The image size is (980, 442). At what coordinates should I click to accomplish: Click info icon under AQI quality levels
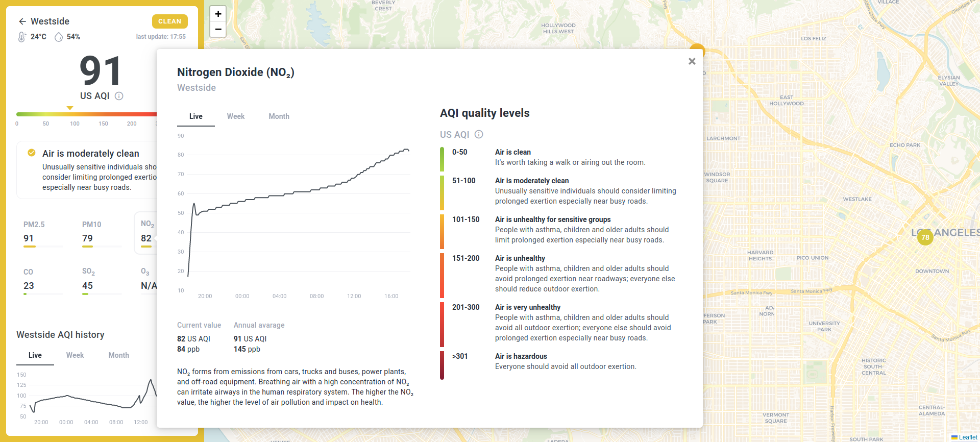(x=479, y=134)
